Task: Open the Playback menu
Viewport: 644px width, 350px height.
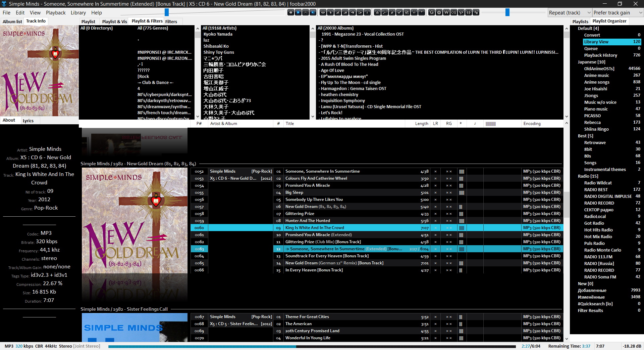Action: pyautogui.click(x=56, y=13)
